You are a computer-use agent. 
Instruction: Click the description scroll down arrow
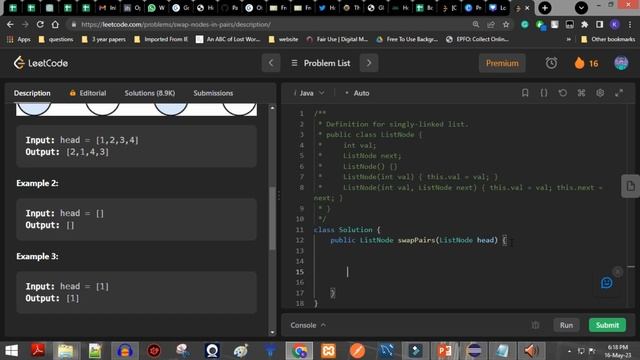click(272, 332)
